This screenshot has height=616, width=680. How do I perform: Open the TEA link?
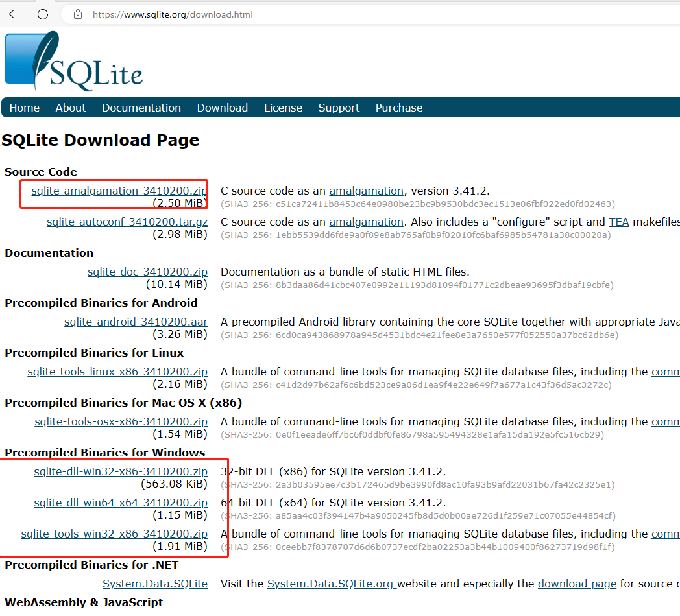(618, 222)
